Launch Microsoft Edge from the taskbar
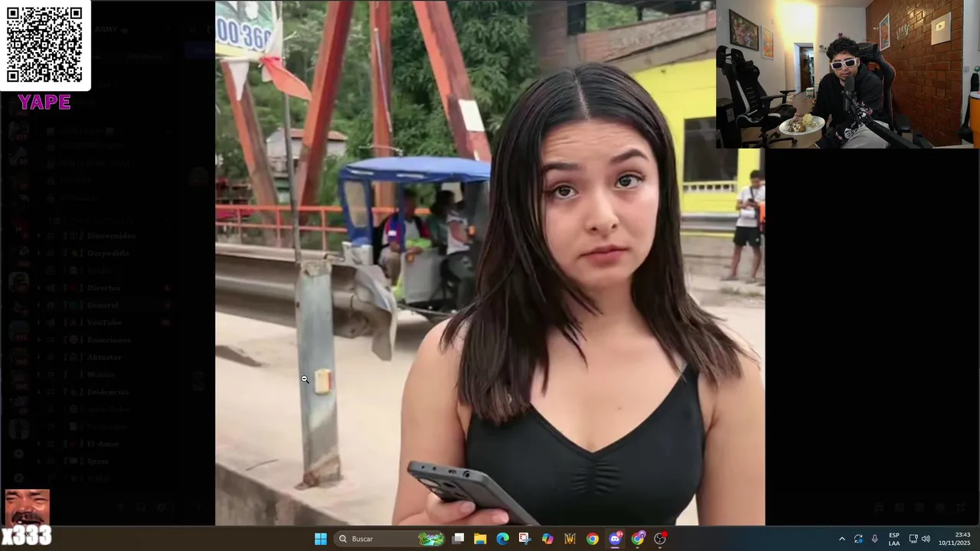The height and width of the screenshot is (551, 980). [x=502, y=539]
